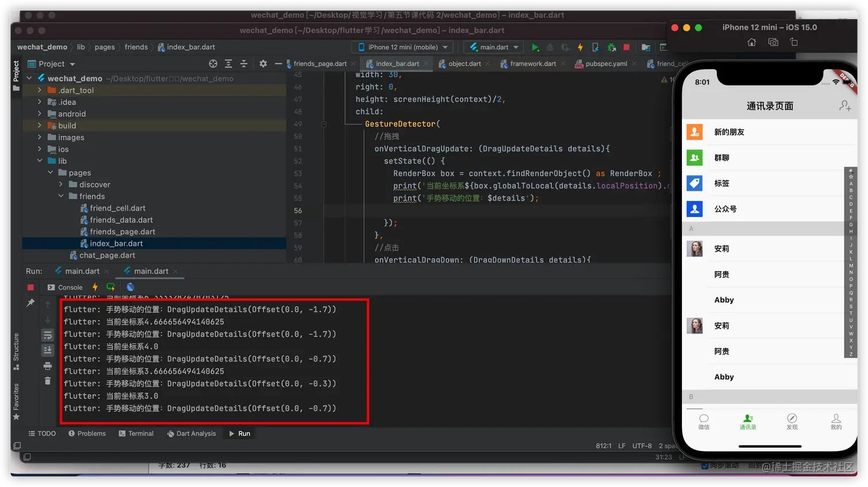868x487 pixels.
Task: Open the iPhone 12 mini device dropdown
Action: (x=404, y=47)
